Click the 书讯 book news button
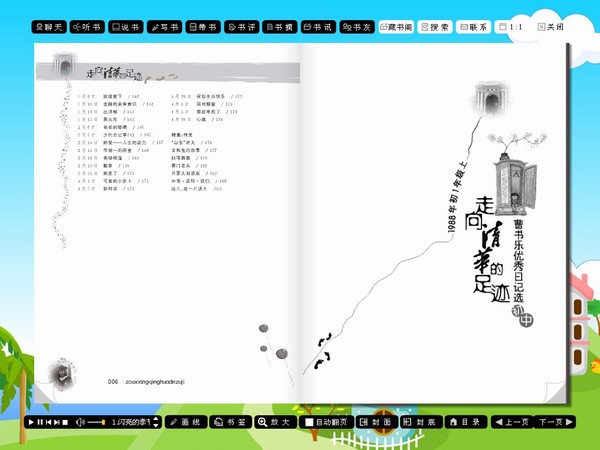The height and width of the screenshot is (450, 600). (318, 27)
